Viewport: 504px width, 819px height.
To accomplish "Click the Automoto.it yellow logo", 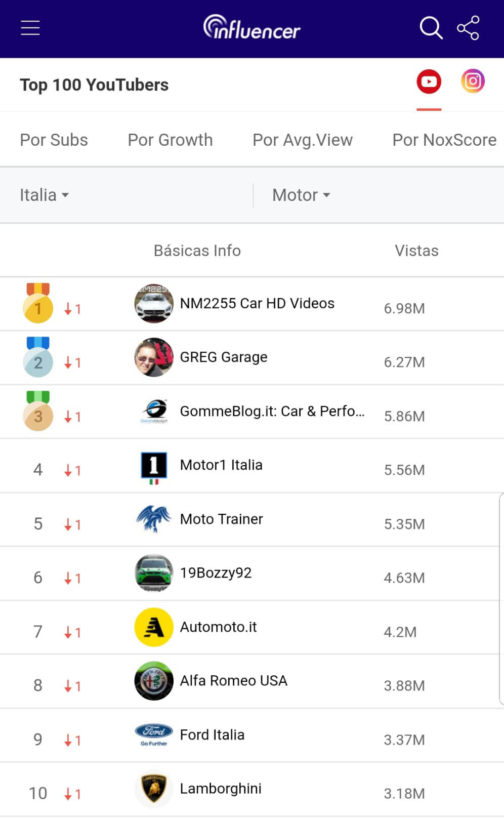I will (x=154, y=627).
